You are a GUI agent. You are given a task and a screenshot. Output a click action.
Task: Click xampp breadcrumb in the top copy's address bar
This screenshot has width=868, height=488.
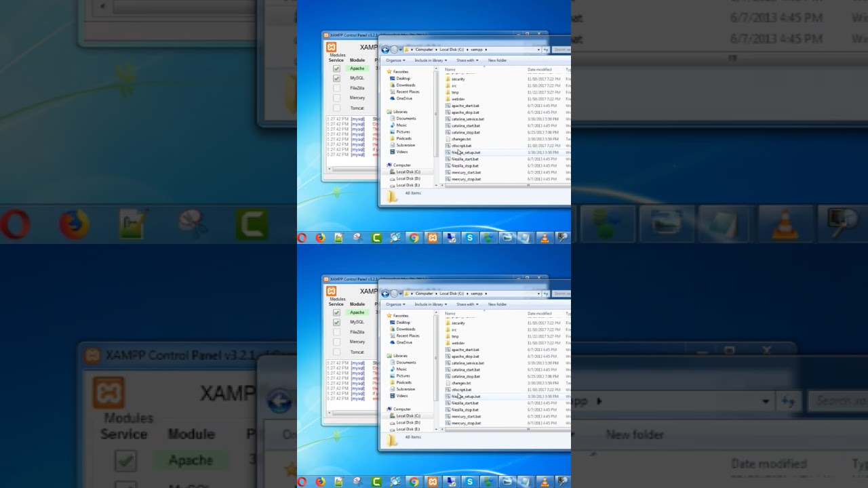coord(476,49)
